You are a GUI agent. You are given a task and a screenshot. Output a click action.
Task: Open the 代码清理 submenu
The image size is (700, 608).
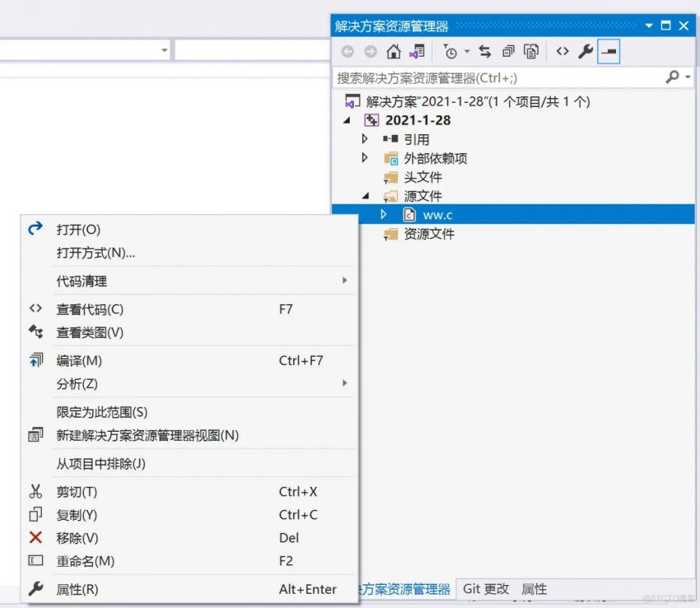[82, 281]
